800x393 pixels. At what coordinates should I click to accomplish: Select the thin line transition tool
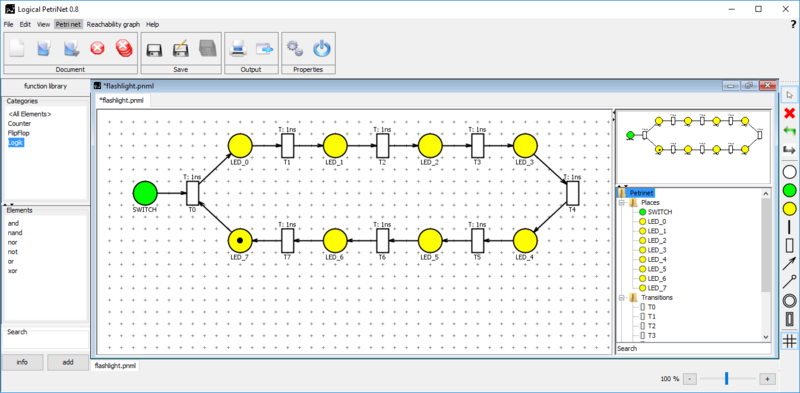click(789, 227)
